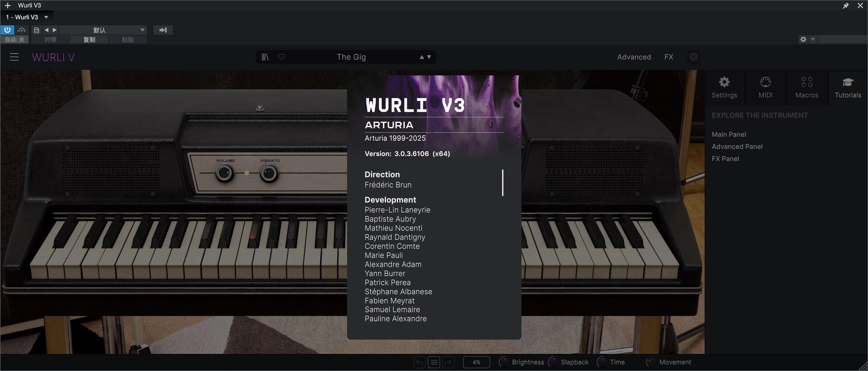Click the sidechain arrow-to-bar icon
Screen dimensions: 868x371
point(163,30)
